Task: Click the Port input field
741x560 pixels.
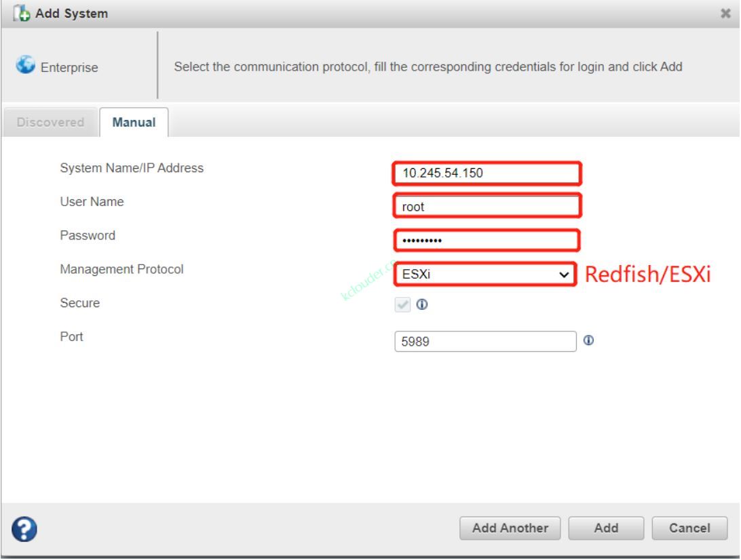Action: point(485,342)
